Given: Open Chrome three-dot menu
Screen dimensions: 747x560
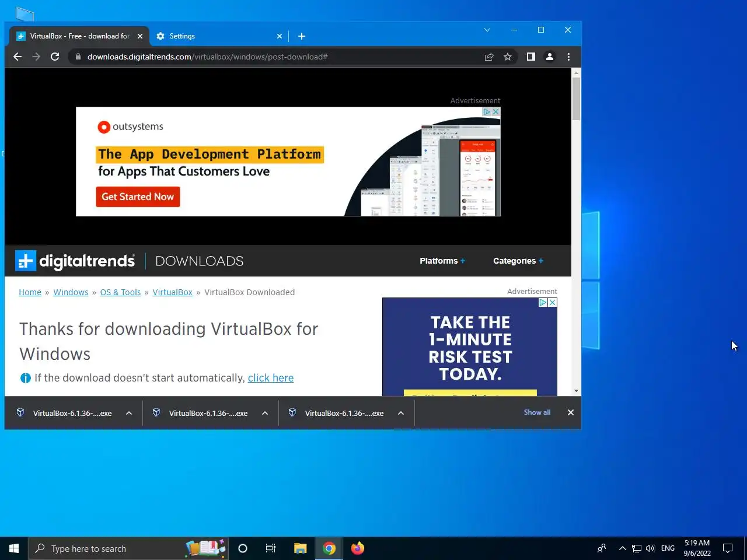Looking at the screenshot, I should click(x=568, y=57).
